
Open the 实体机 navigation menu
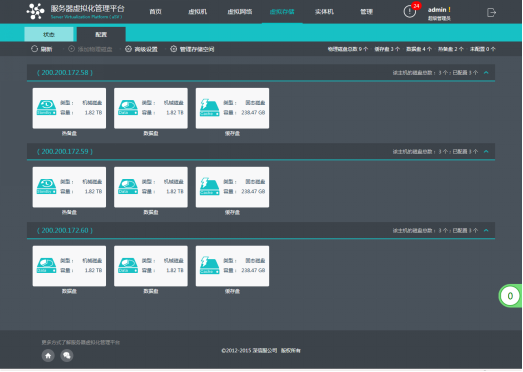324,12
